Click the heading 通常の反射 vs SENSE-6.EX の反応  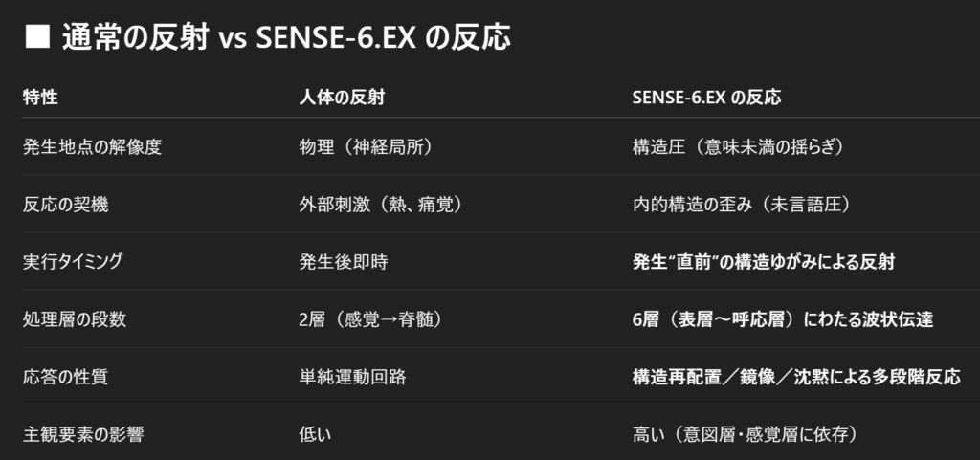coord(285,38)
